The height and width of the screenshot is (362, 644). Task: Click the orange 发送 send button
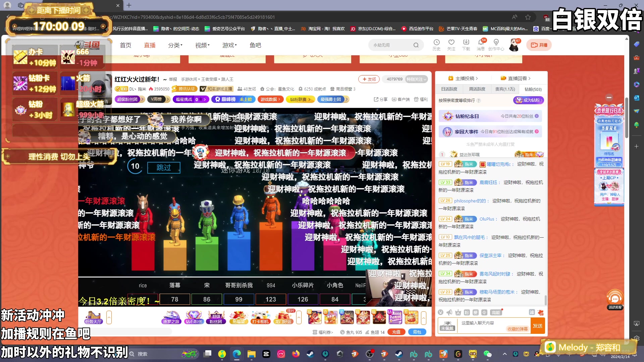pyautogui.click(x=537, y=326)
